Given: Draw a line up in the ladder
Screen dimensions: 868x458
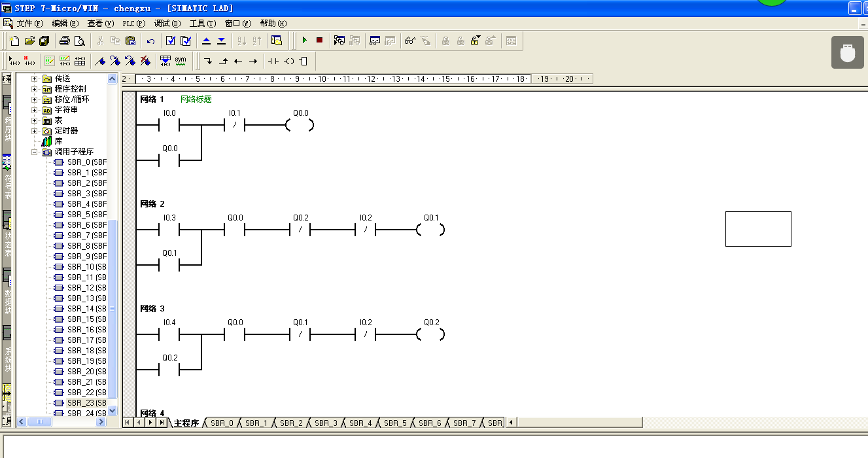Looking at the screenshot, I should (223, 61).
